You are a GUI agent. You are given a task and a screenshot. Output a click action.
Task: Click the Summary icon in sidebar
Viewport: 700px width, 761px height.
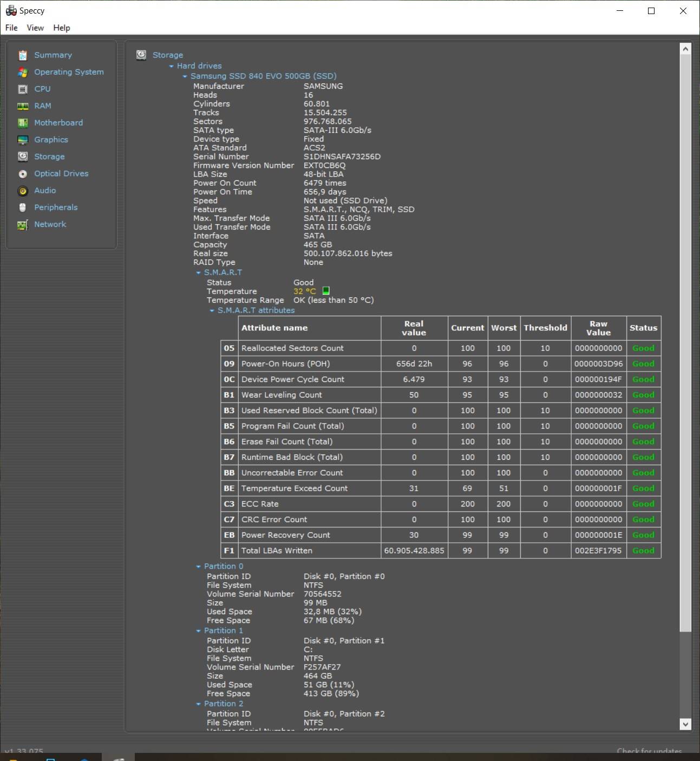click(x=23, y=55)
